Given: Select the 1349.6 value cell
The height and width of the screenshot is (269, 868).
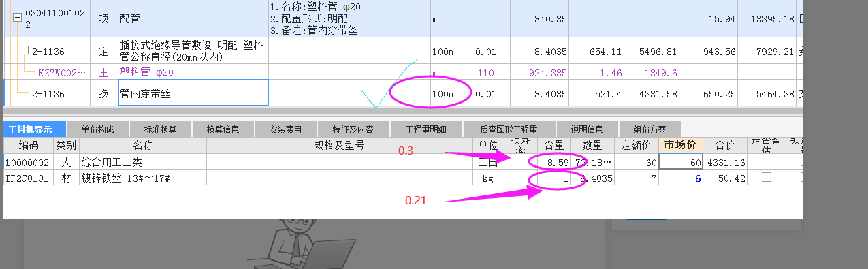Looking at the screenshot, I should pyautogui.click(x=652, y=72).
